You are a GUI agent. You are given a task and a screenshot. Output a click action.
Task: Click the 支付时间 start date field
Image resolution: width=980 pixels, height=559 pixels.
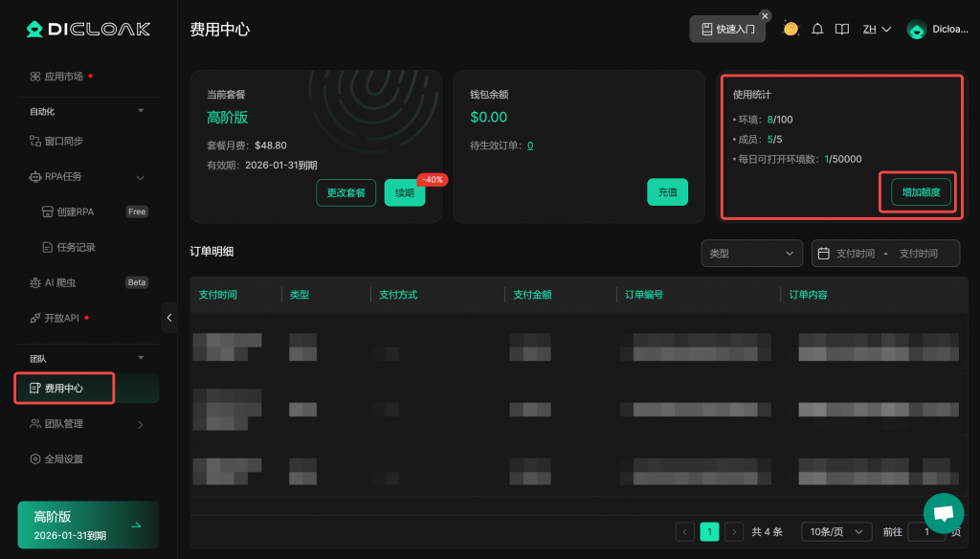(x=855, y=253)
